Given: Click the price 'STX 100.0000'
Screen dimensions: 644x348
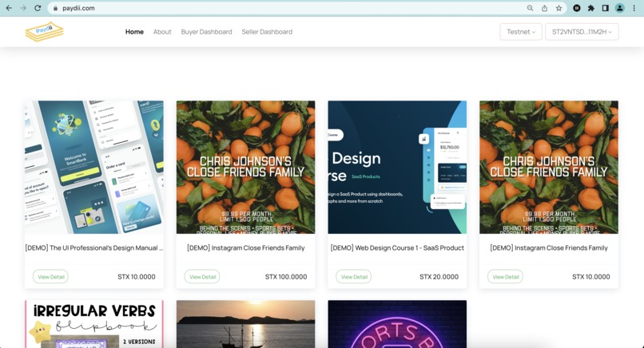Looking at the screenshot, I should [286, 277].
